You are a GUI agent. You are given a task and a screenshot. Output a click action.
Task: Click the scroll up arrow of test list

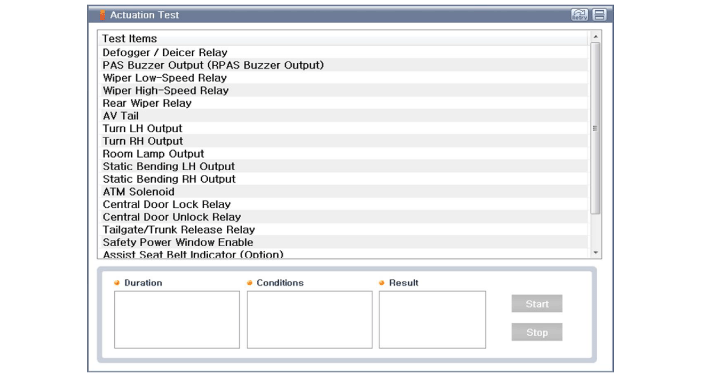click(x=595, y=36)
